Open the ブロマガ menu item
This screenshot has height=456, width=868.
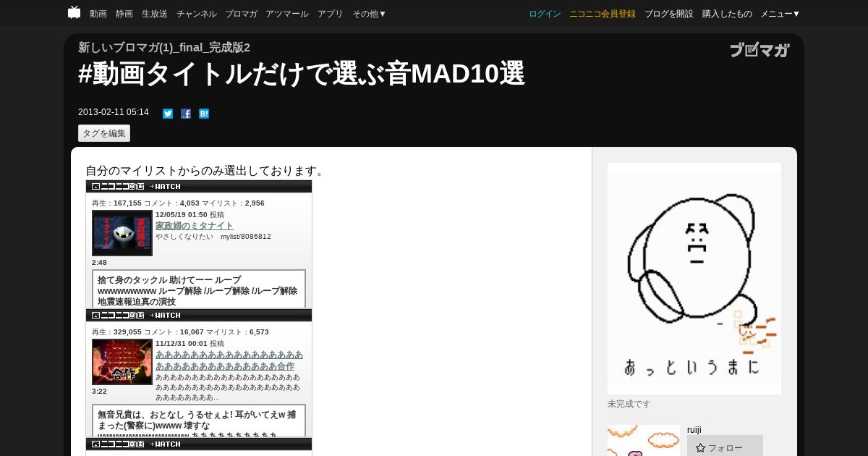(241, 14)
